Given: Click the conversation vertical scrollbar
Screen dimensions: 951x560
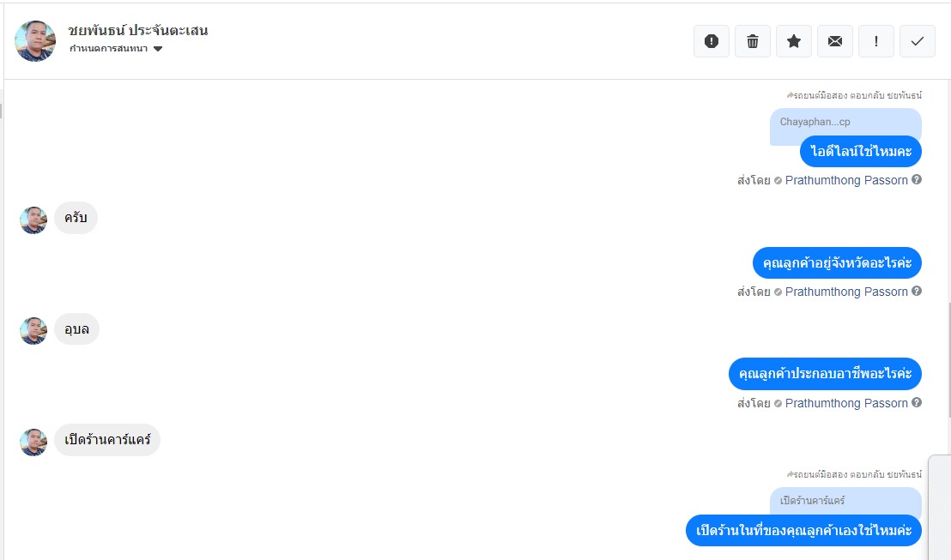Looking at the screenshot, I should 948,334.
